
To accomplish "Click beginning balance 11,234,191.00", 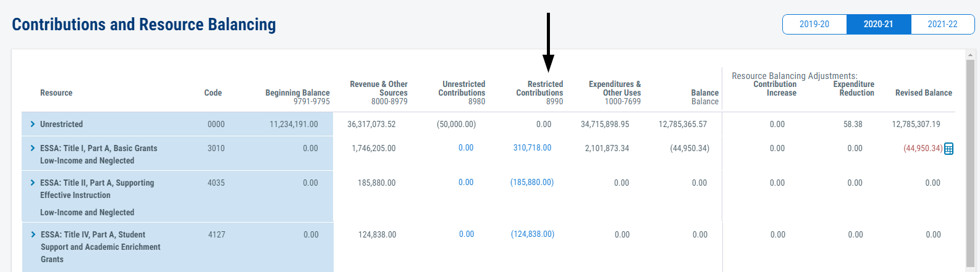I will (294, 124).
